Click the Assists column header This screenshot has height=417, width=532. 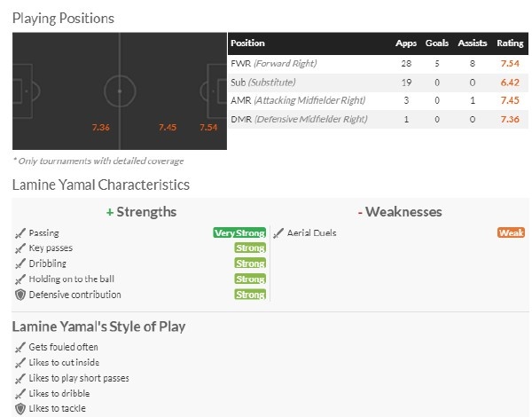pos(473,43)
